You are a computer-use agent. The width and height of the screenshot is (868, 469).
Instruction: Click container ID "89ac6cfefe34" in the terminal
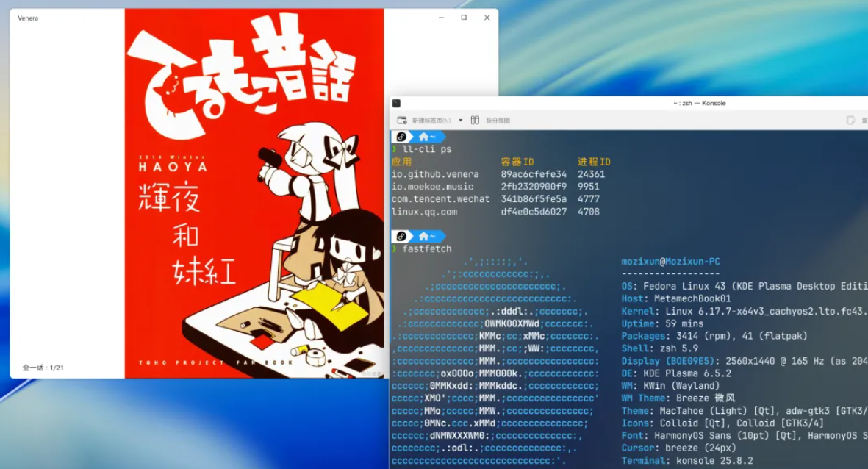point(534,174)
